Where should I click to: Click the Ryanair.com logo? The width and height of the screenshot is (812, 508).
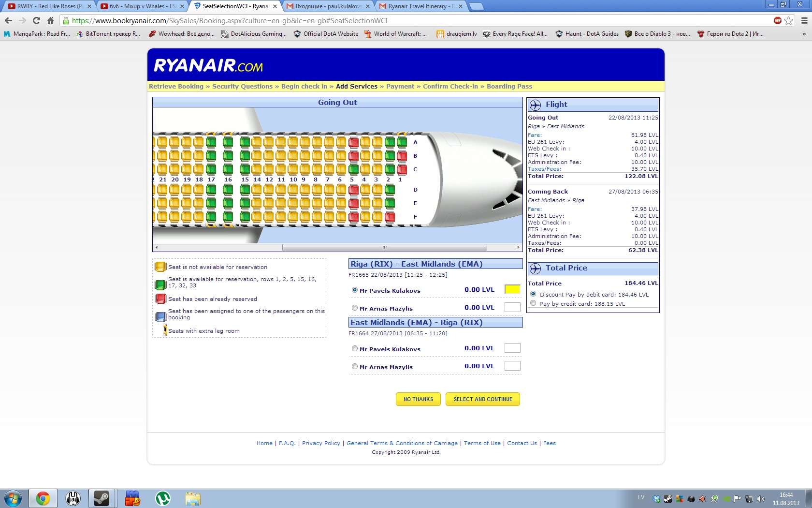(x=208, y=65)
